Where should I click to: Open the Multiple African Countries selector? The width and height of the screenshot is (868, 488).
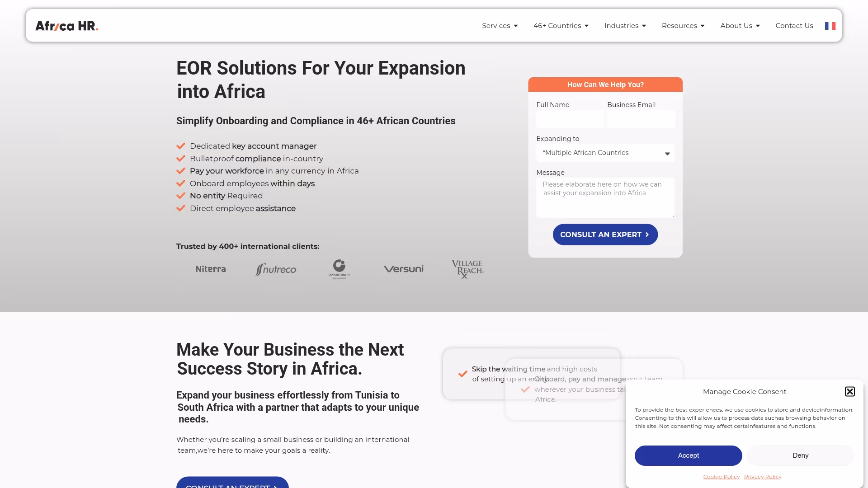pos(605,153)
